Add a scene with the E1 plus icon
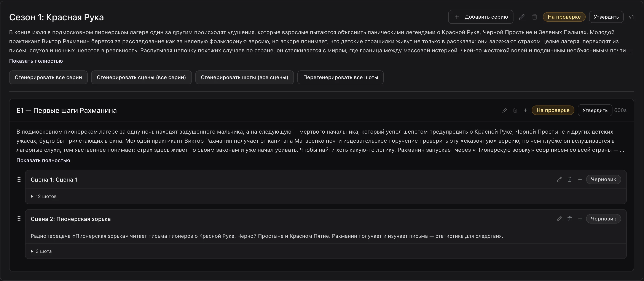Viewport: 644px width, 281px height. (x=526, y=110)
